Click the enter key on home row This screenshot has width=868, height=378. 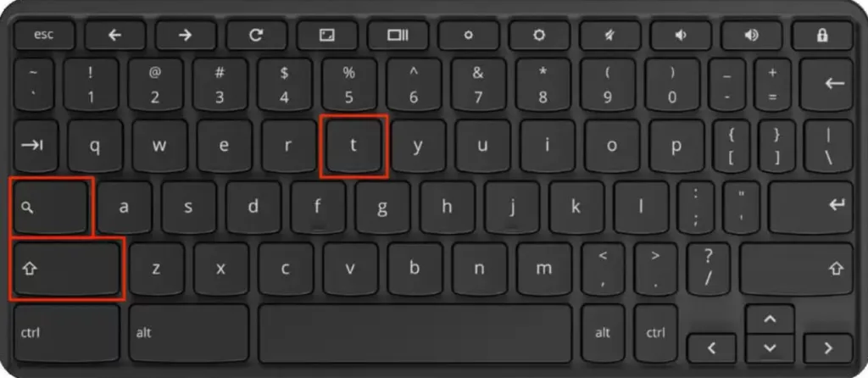[811, 207]
